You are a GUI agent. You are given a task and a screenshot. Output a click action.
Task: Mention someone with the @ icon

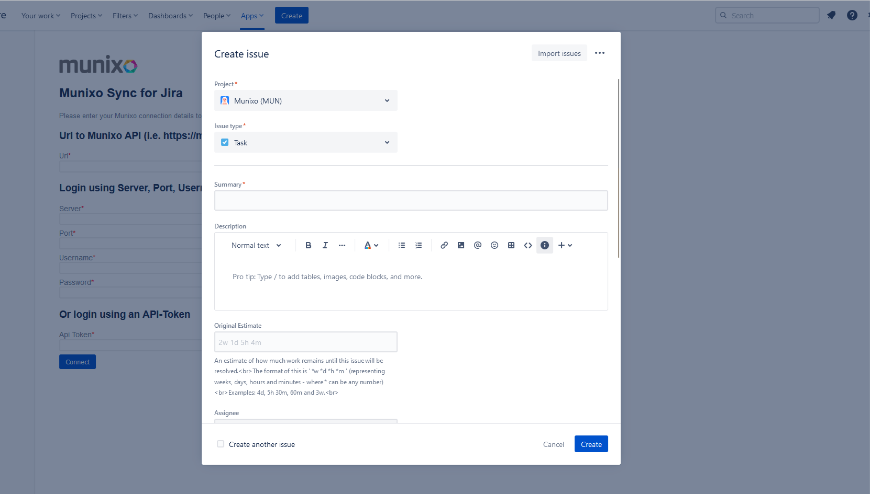(477, 245)
